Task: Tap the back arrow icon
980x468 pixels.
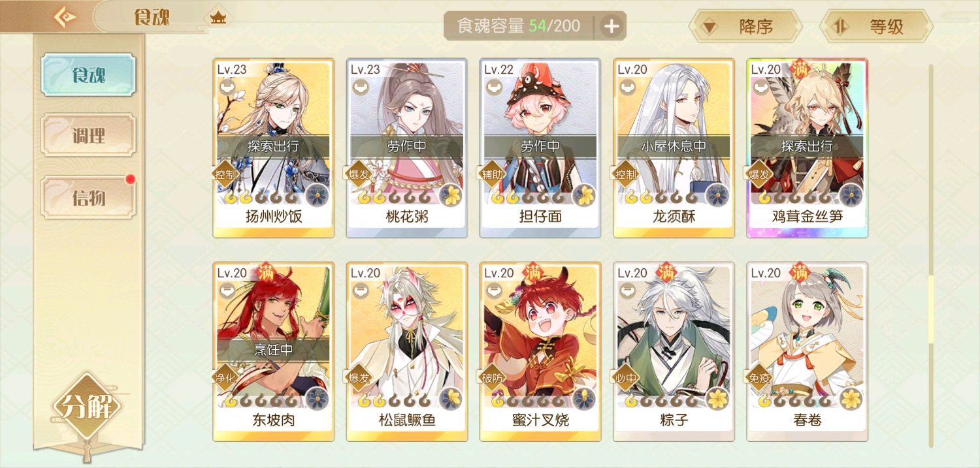Action: click(x=64, y=17)
